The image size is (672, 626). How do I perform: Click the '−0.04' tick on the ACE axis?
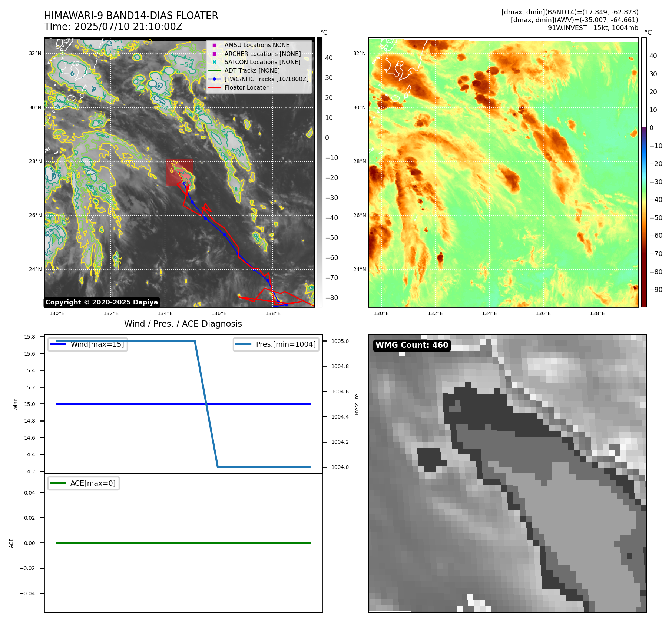click(x=27, y=593)
